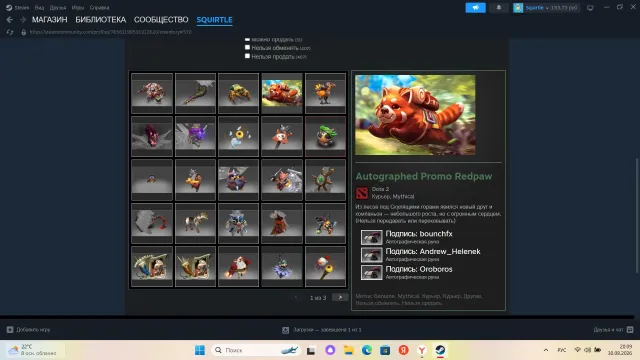Image resolution: width=640 pixels, height=360 pixels.
Task: Open the Steam taskbar icon
Action: [x=440, y=350]
